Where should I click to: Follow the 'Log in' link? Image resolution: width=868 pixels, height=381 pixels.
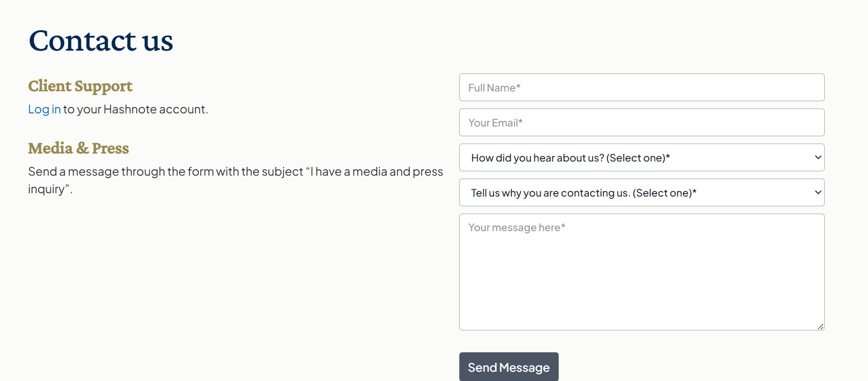click(x=44, y=109)
